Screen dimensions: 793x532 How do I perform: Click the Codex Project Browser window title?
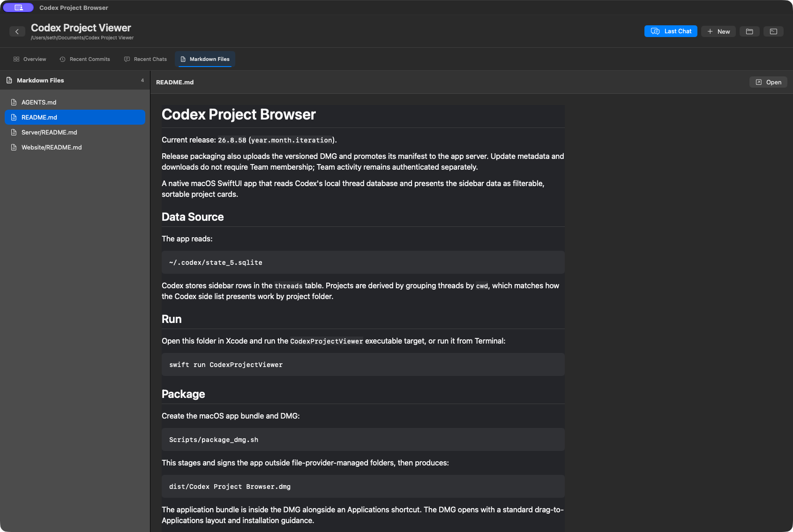tap(74, 7)
